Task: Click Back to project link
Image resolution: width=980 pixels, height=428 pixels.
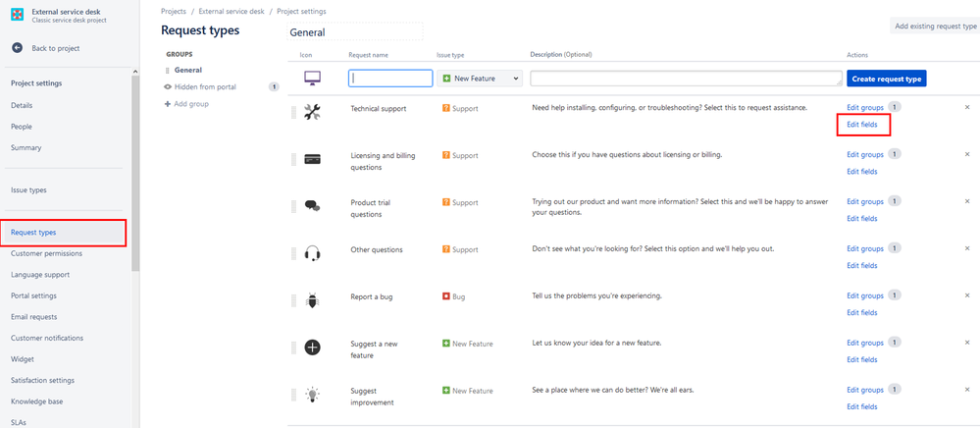Action: click(x=56, y=48)
